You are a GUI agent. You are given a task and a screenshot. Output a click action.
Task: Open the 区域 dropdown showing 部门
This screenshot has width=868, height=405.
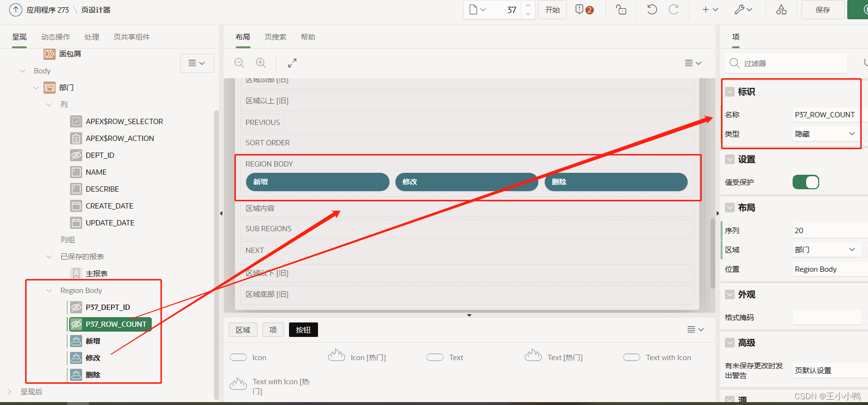click(826, 250)
